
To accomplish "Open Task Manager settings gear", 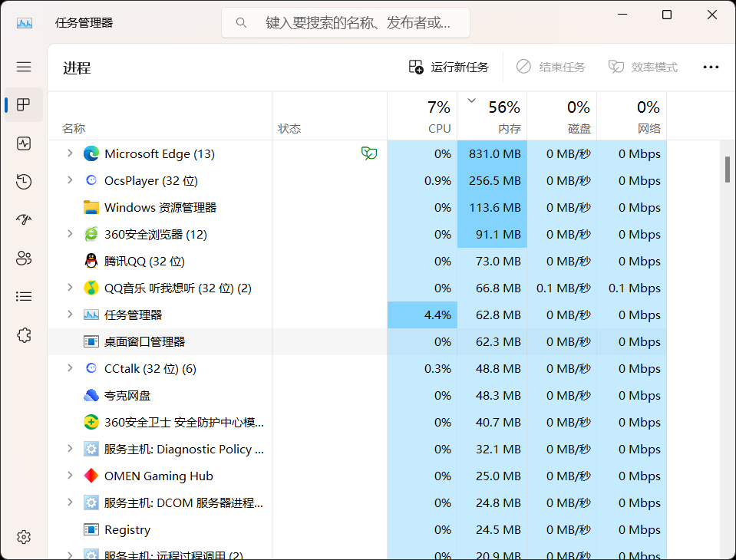I will click(x=24, y=537).
